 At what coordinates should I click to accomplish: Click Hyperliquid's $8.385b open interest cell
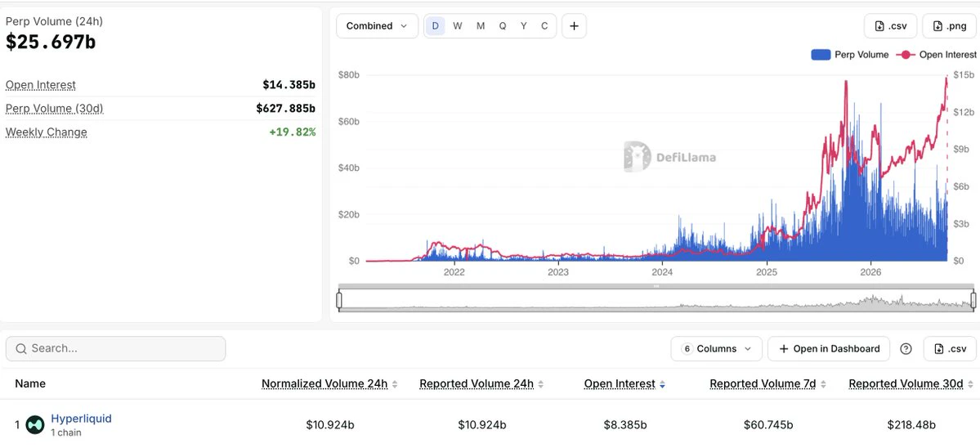click(625, 425)
